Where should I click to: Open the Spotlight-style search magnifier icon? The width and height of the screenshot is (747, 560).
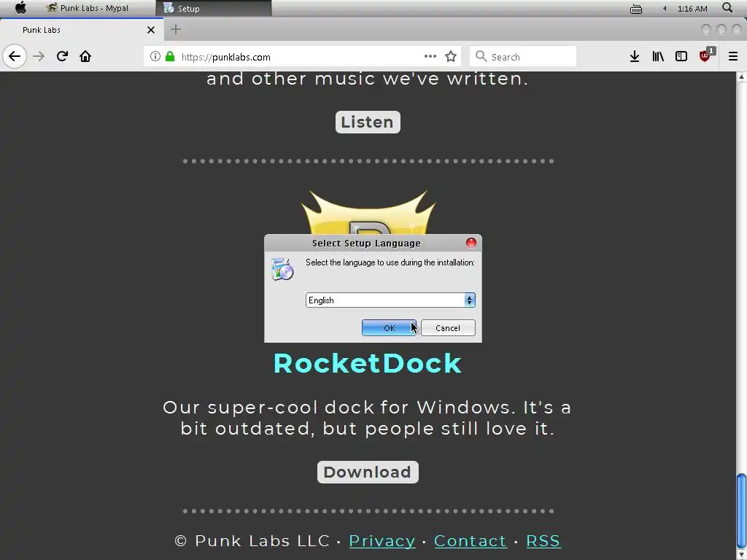point(727,7)
